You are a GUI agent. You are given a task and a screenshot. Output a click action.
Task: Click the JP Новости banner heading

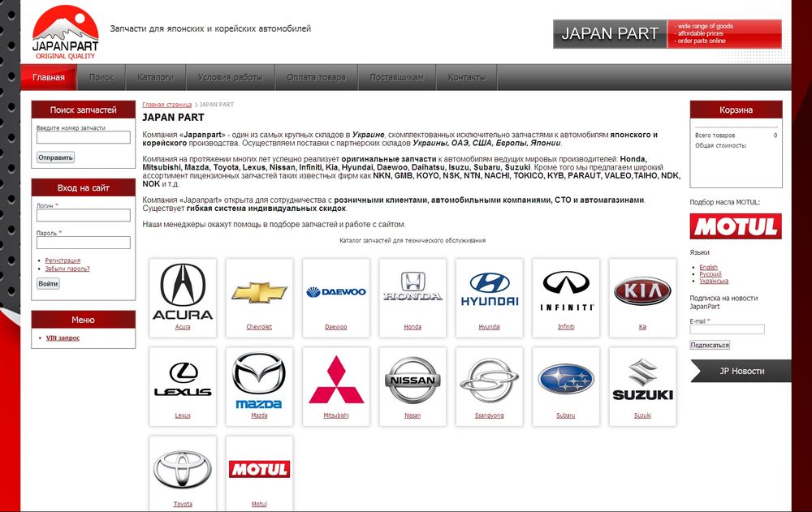click(x=741, y=371)
